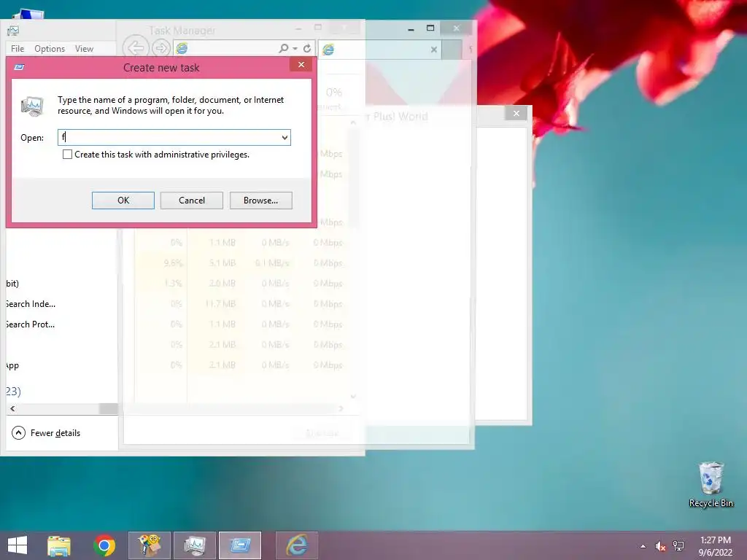
Task: Open Task Manager File menu
Action: click(x=18, y=49)
